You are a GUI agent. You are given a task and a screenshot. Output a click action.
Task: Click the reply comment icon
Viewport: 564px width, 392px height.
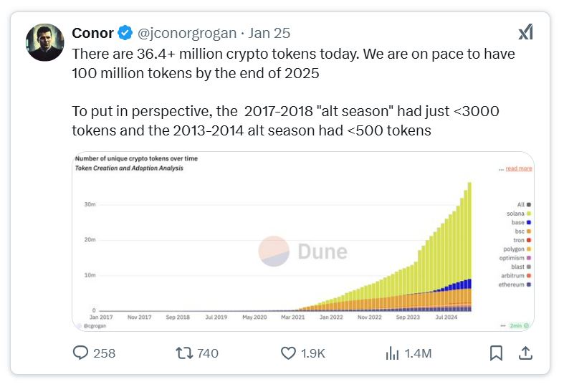80,353
